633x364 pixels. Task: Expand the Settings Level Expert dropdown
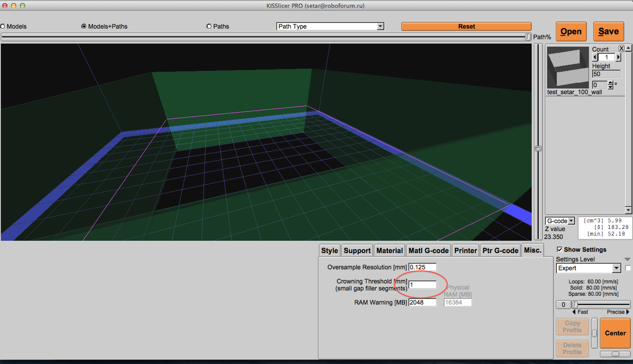click(x=616, y=268)
